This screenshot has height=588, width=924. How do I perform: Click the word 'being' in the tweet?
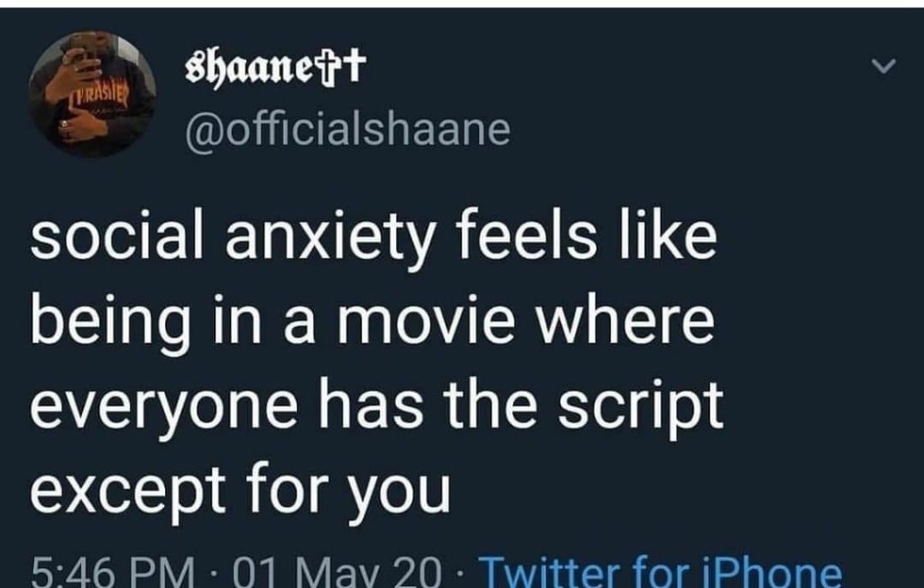tap(110, 325)
